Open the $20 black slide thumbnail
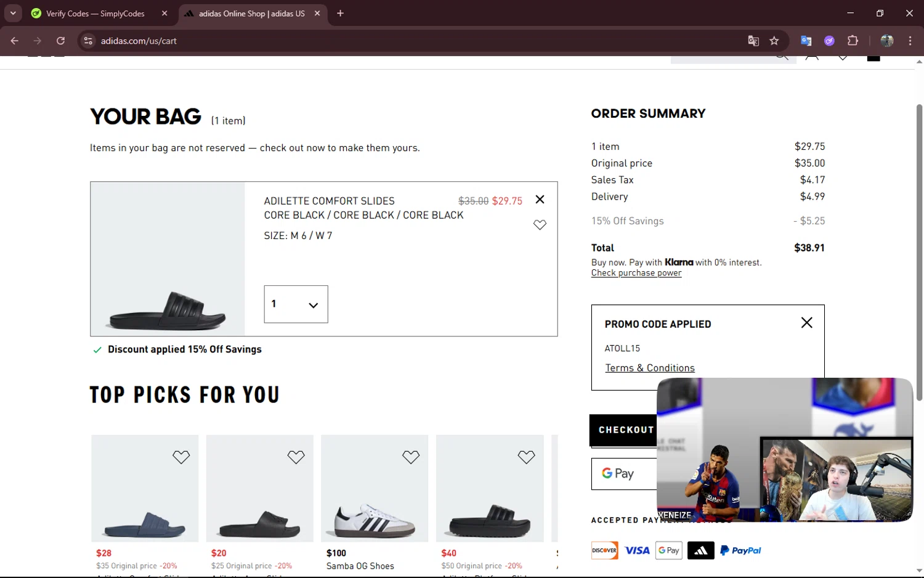The width and height of the screenshot is (924, 578). [260, 489]
